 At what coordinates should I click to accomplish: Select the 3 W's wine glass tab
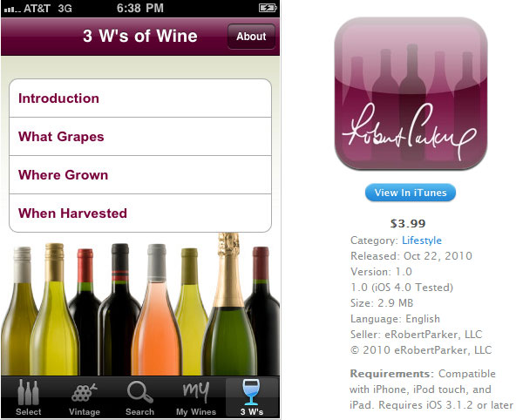point(252,397)
